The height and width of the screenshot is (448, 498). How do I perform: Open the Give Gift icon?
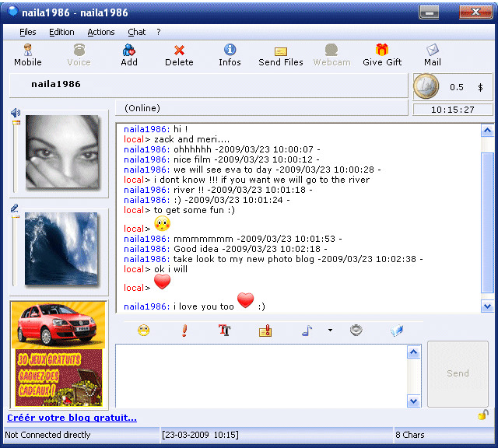(382, 50)
